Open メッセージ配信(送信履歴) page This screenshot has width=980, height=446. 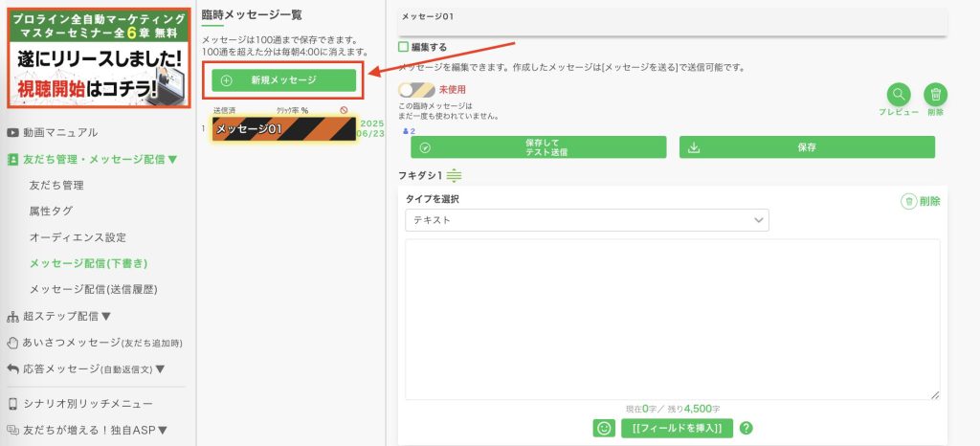[x=93, y=289]
